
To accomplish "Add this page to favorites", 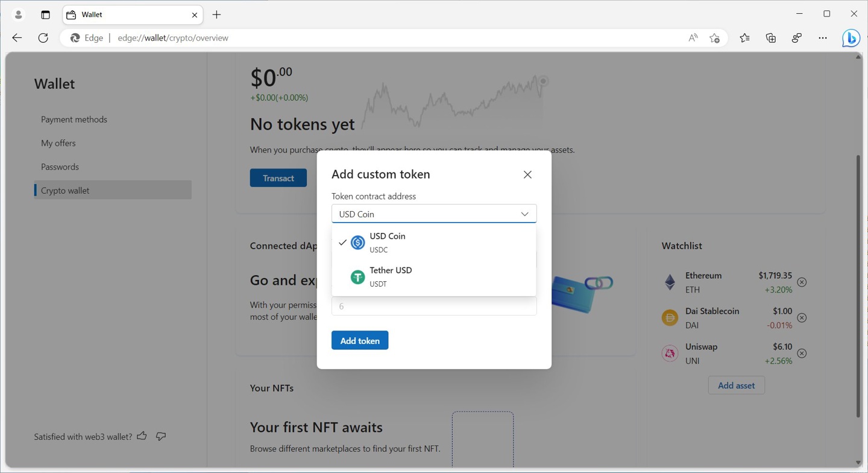I will pyautogui.click(x=714, y=38).
